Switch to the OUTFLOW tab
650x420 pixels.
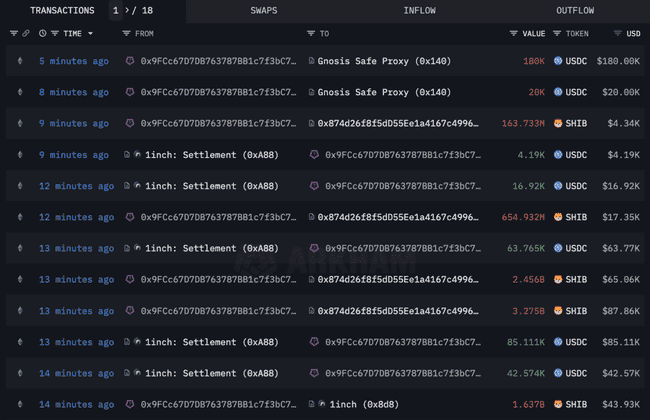(575, 10)
